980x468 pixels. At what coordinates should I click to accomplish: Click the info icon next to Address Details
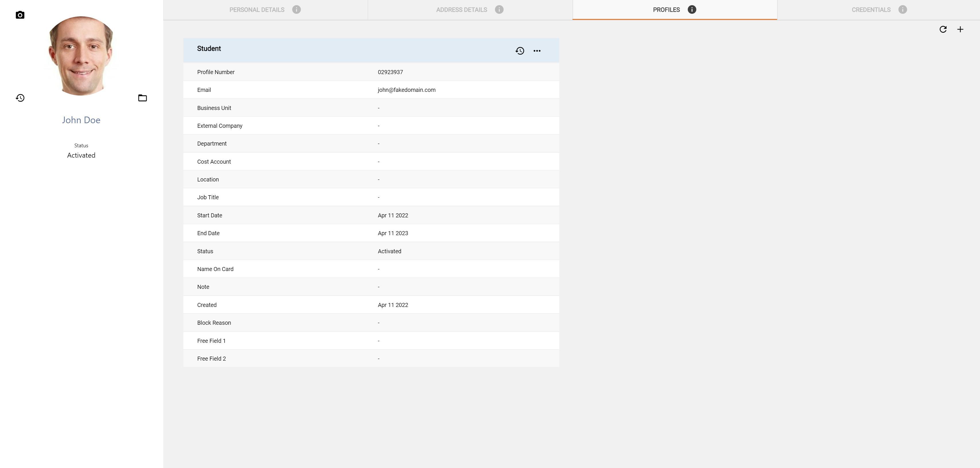point(499,10)
